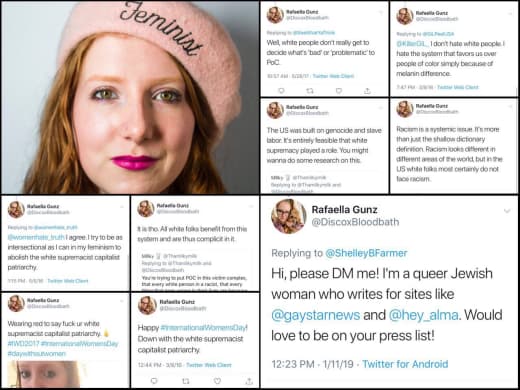The height and width of the screenshot is (390, 520).
Task: Open chevron menu on 'decide what's bad' tweet
Action: tap(380, 13)
